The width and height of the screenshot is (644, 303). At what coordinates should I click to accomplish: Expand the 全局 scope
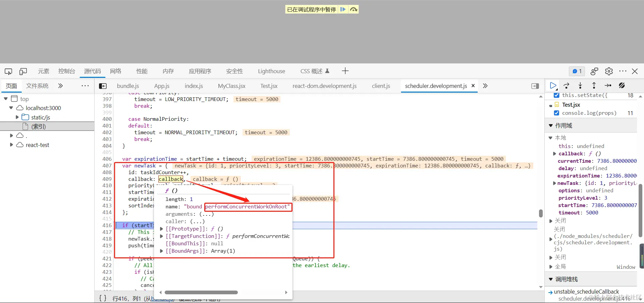(x=550, y=267)
